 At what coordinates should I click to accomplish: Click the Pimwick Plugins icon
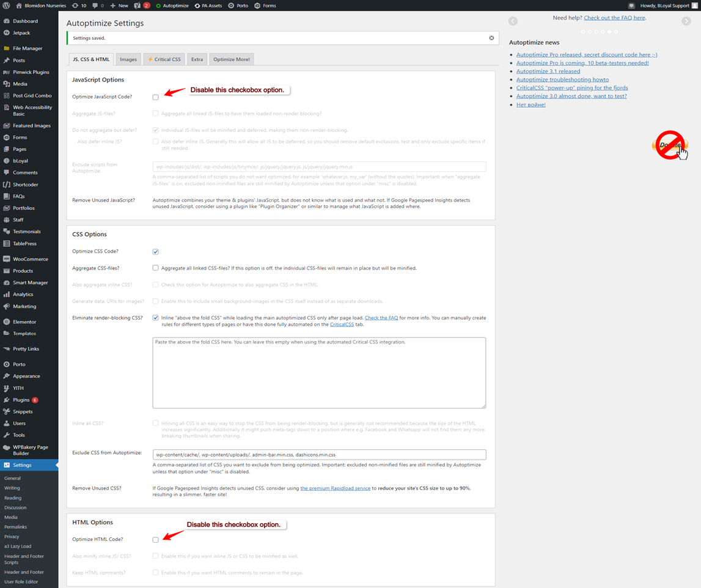click(6, 72)
